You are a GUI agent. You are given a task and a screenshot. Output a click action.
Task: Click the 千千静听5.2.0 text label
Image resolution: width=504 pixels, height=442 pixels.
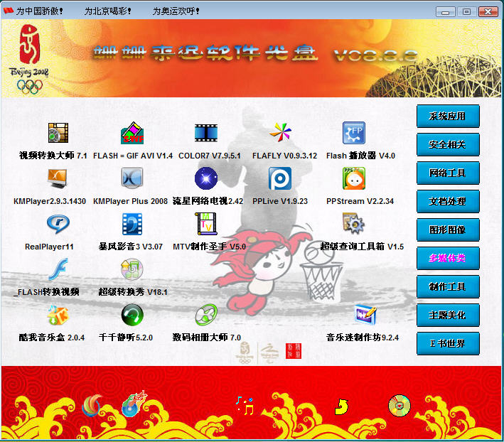click(x=126, y=338)
